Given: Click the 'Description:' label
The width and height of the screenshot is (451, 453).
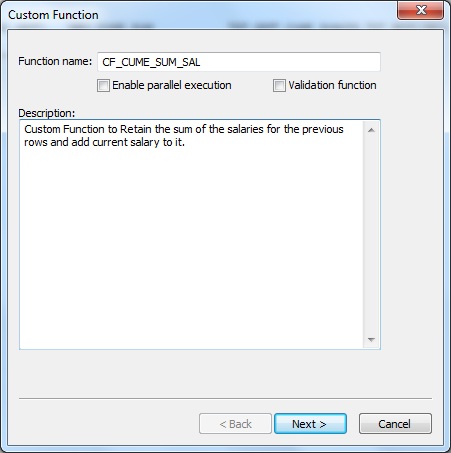Looking at the screenshot, I should (x=47, y=113).
